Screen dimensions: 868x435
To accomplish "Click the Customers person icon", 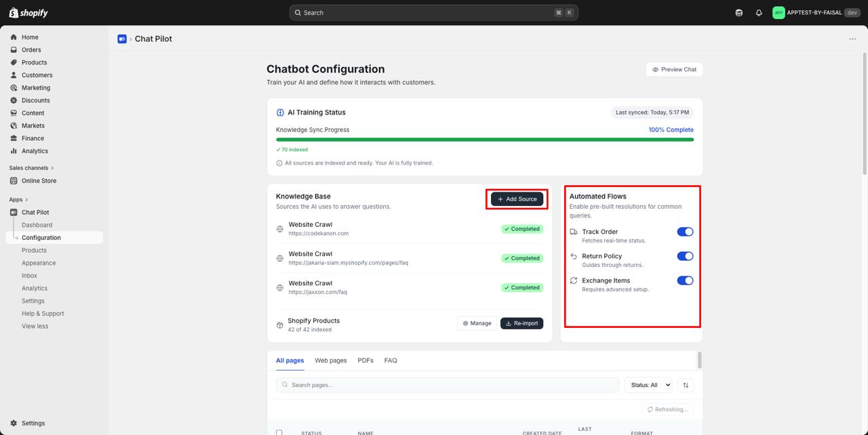I will (x=14, y=75).
